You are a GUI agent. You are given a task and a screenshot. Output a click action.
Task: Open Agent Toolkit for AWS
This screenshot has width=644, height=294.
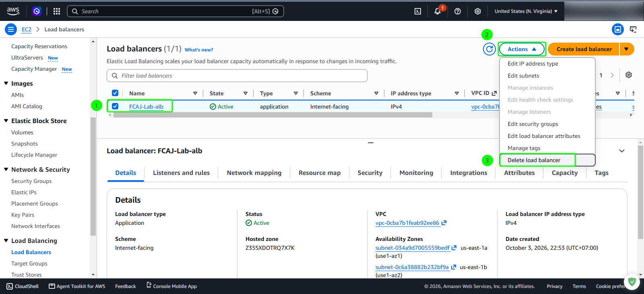click(x=77, y=286)
